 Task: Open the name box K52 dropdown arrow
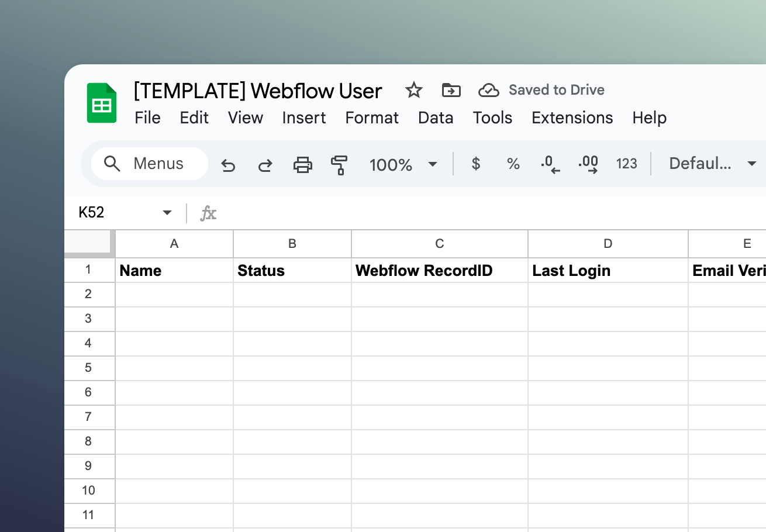[167, 213]
